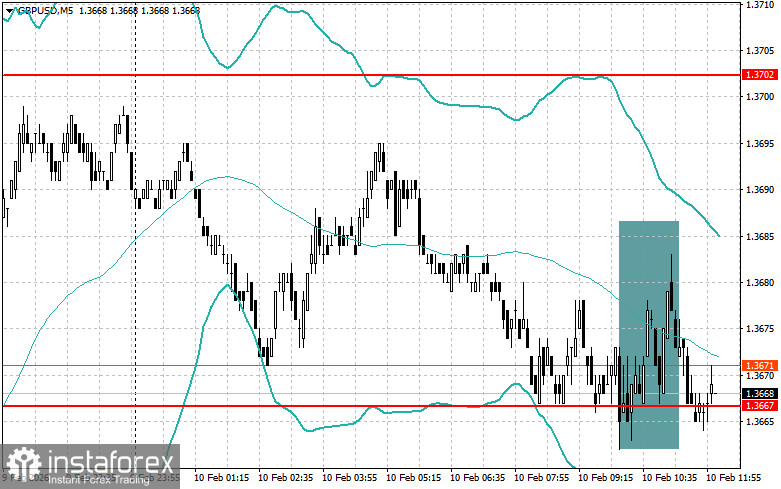Select the black 1.3668 current price tag

pos(760,394)
